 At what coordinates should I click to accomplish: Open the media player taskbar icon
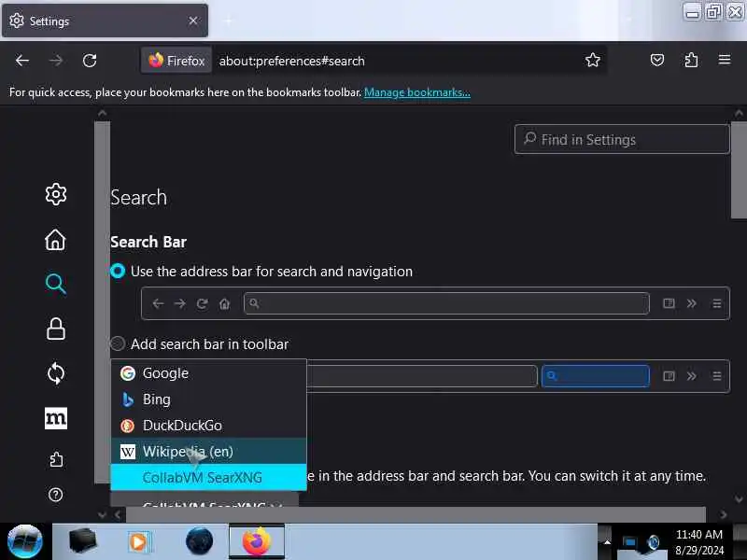(140, 541)
